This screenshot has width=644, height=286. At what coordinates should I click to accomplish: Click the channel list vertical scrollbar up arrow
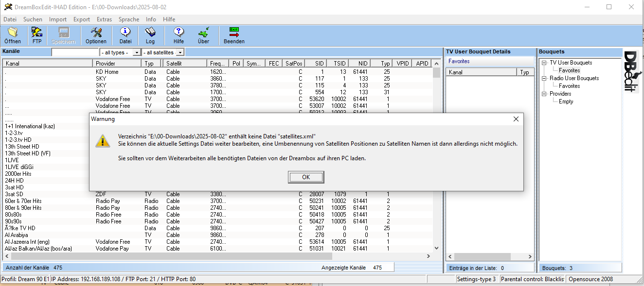(437, 63)
